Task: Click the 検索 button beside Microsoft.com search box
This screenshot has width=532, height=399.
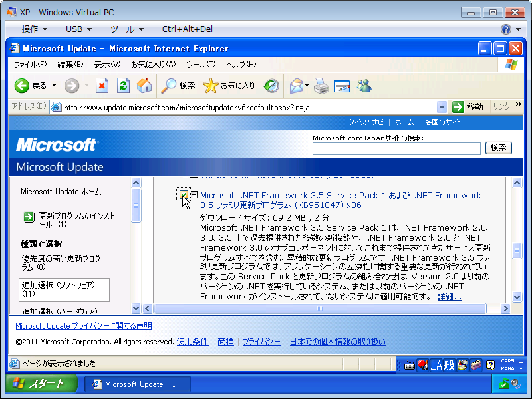Action: click(x=499, y=148)
